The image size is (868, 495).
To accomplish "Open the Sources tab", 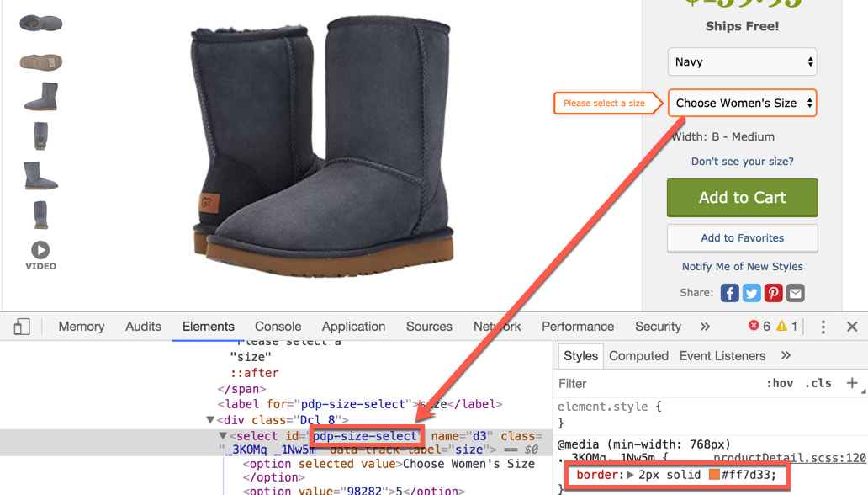I will click(429, 327).
